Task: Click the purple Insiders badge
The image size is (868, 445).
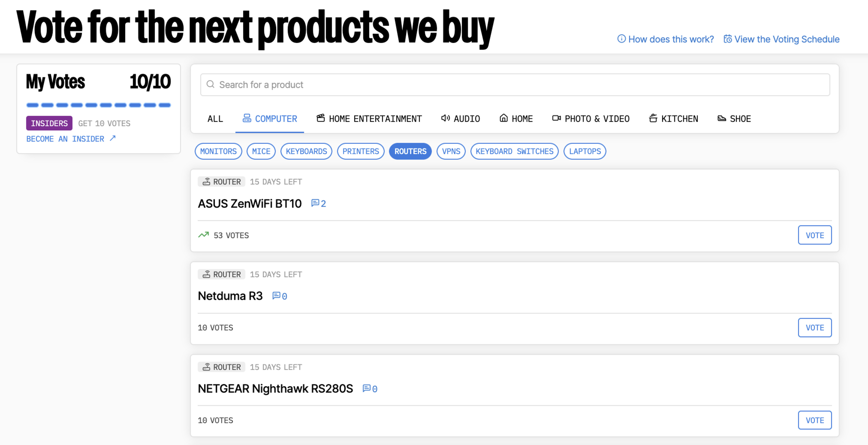Action: click(x=49, y=123)
